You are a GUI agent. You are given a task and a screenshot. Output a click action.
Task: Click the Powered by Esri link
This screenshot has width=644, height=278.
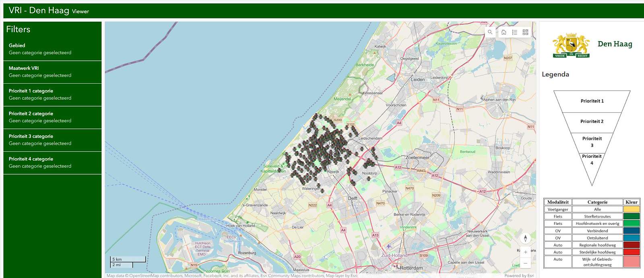519,276
